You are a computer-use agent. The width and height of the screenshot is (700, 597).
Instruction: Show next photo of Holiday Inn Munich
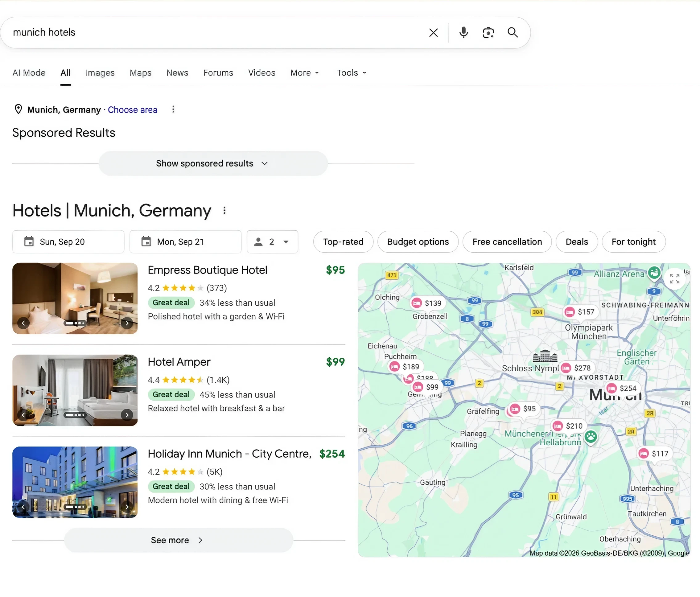point(127,506)
